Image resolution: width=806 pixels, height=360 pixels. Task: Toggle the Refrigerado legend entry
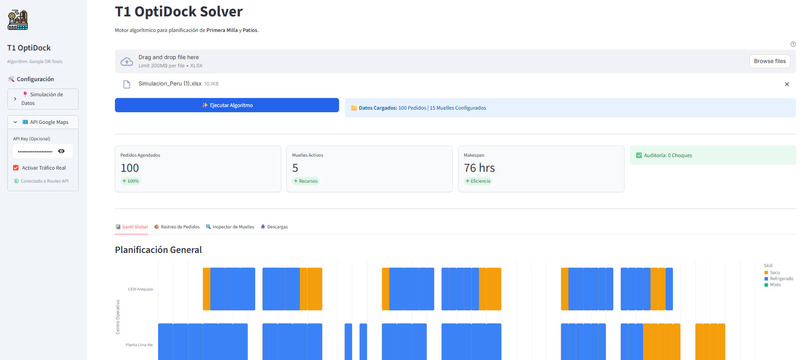coord(779,278)
